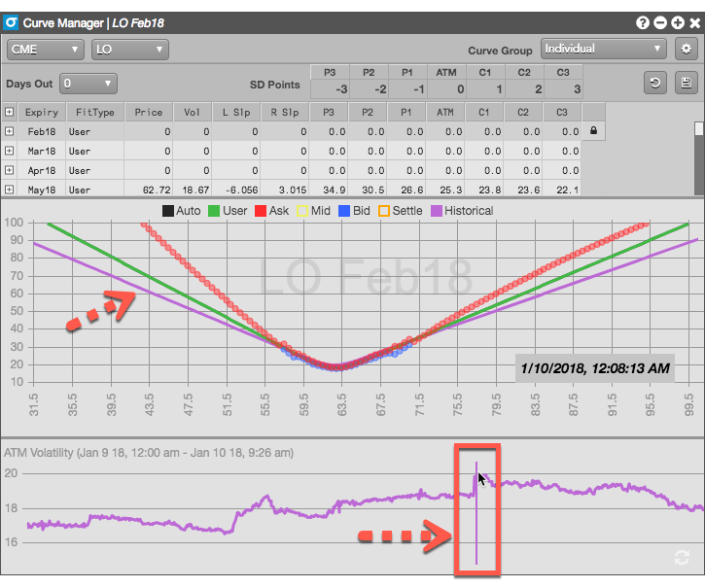The height and width of the screenshot is (588, 705).
Task: Click the Expiry column header
Action: point(43,112)
